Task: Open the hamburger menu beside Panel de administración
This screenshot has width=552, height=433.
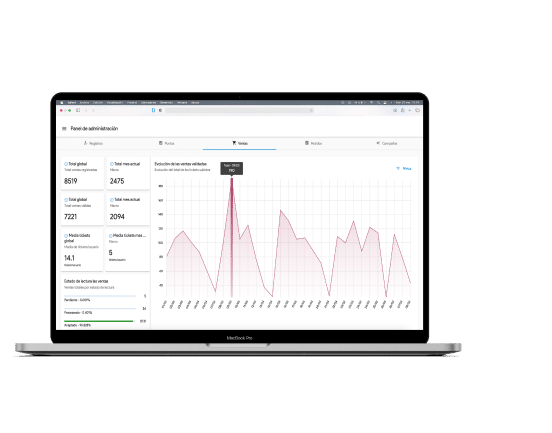Action: click(x=64, y=128)
